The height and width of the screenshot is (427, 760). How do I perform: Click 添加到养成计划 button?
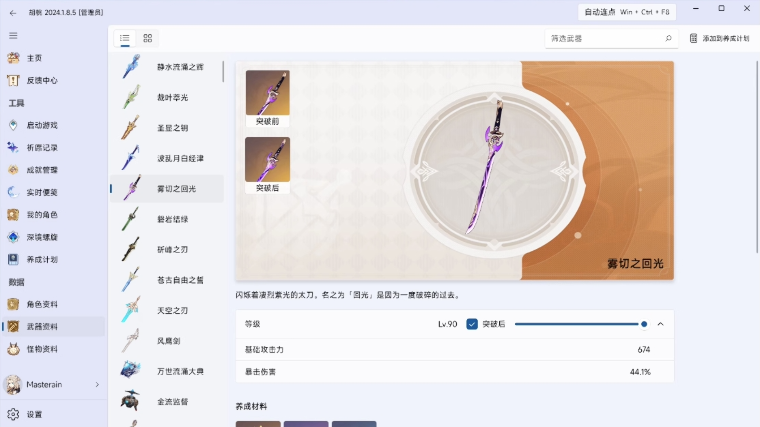coord(719,38)
